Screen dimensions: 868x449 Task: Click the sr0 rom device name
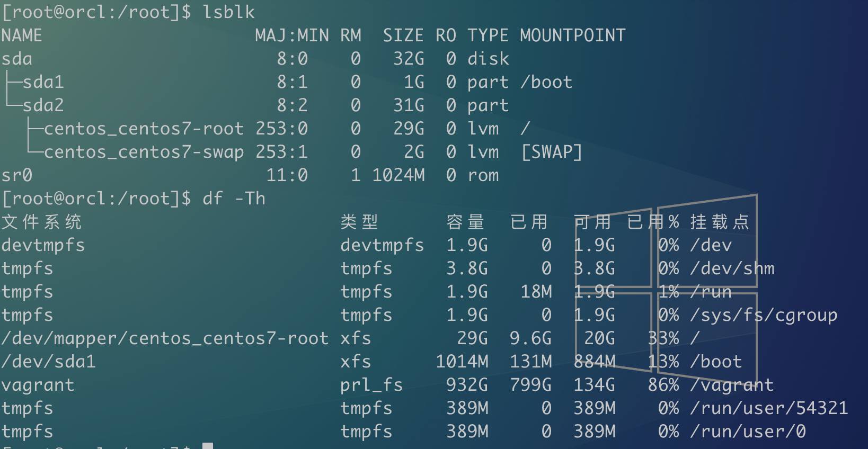16,175
